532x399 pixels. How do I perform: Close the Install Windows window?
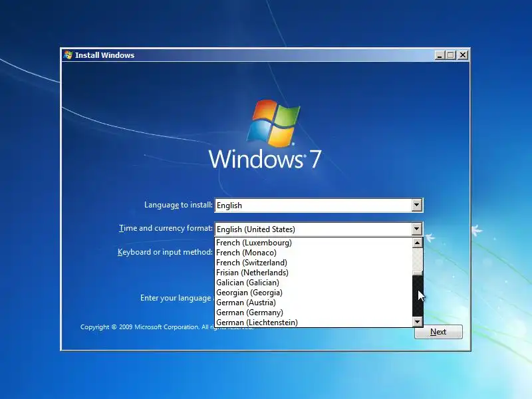pos(462,55)
